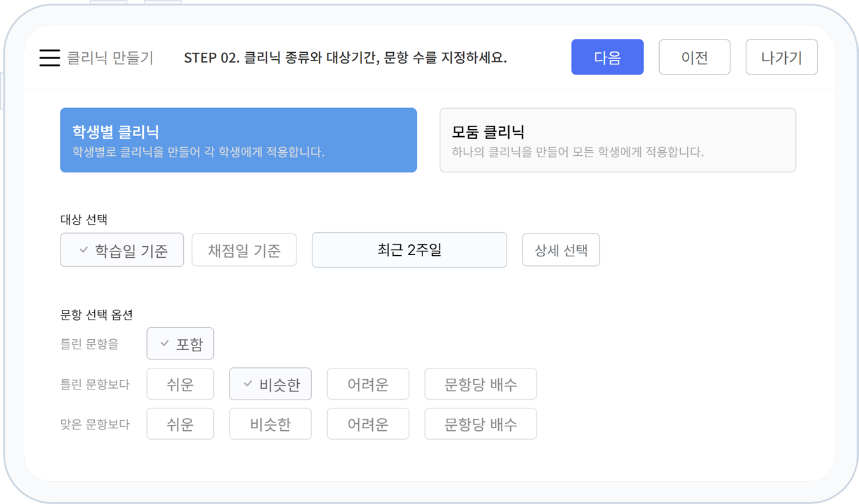This screenshot has width=859, height=504.
Task: Select 쉬운 in the 틀린 문항보다 row
Action: [180, 384]
